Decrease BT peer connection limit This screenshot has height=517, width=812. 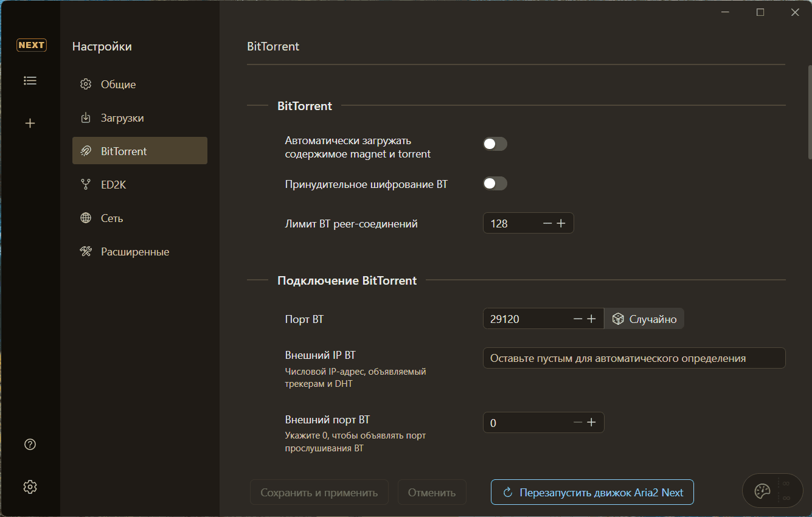[x=547, y=224]
